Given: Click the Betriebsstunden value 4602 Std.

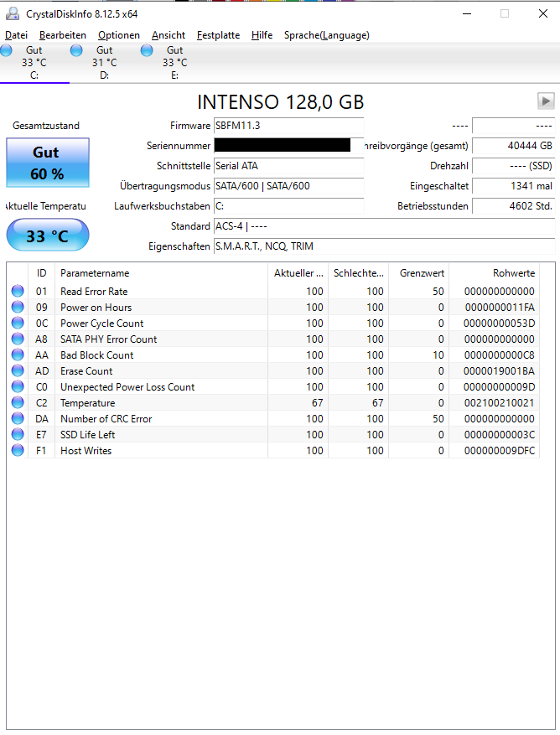Looking at the screenshot, I should 514,206.
